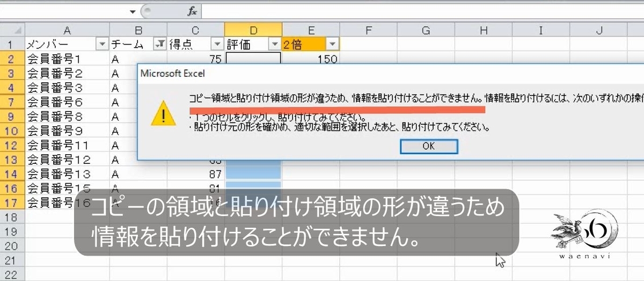Click cell 会員番号6
This screenshot has width=644, height=281.
click(67, 102)
